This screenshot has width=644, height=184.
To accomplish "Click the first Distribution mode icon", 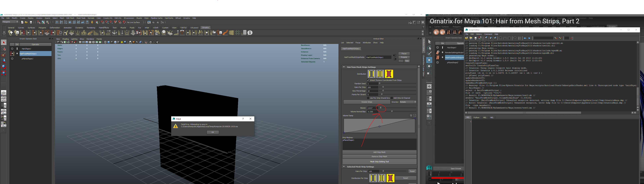I will pyautogui.click(x=372, y=74).
